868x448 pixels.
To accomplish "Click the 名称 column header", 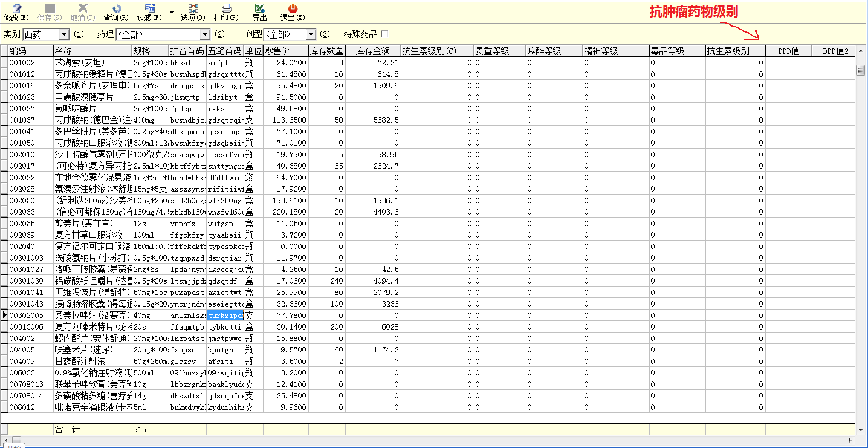I will [92, 51].
